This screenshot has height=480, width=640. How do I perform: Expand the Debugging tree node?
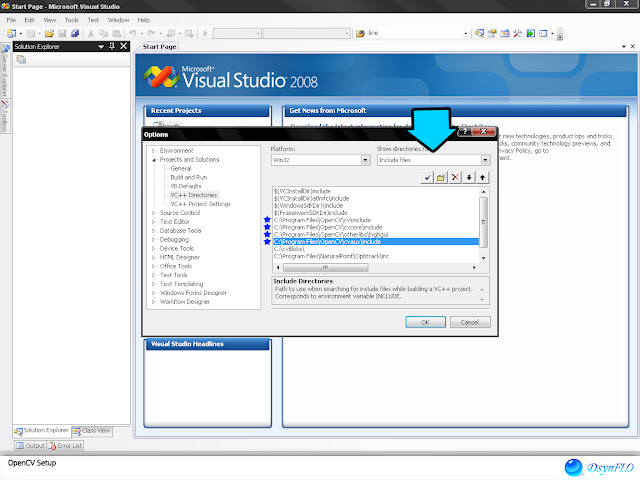153,240
